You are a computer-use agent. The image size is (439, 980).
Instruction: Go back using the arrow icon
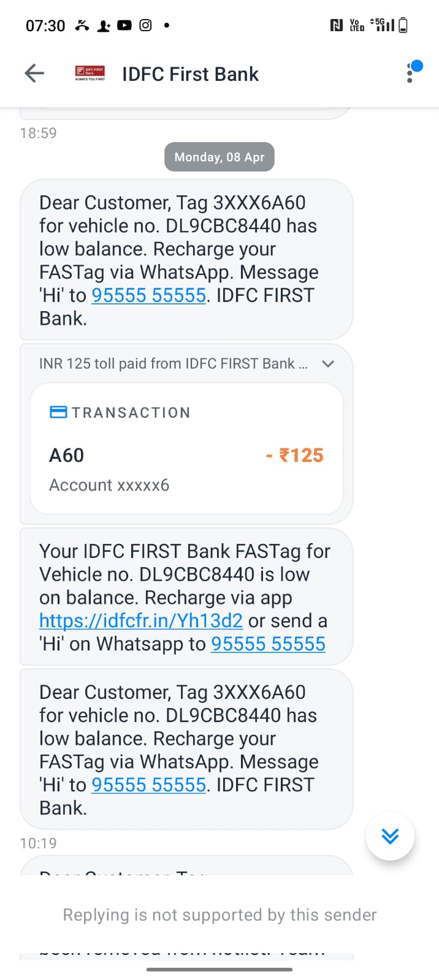34,73
